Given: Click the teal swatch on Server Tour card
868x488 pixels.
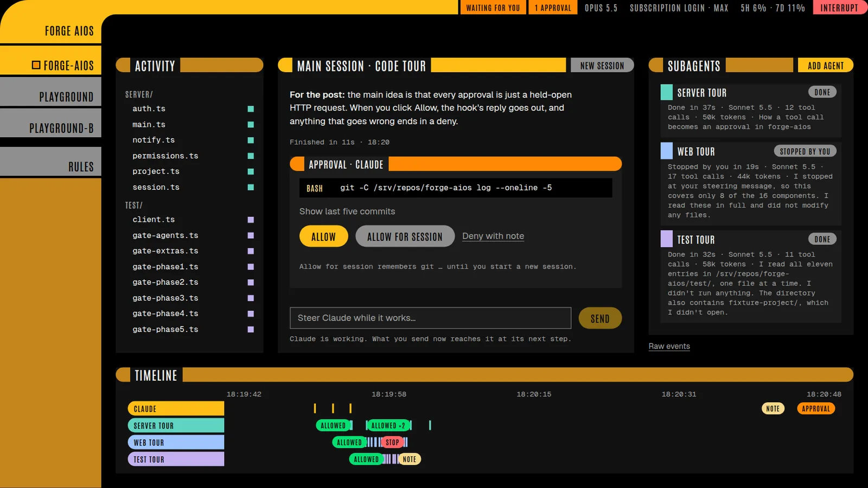Looking at the screenshot, I should coord(667,92).
